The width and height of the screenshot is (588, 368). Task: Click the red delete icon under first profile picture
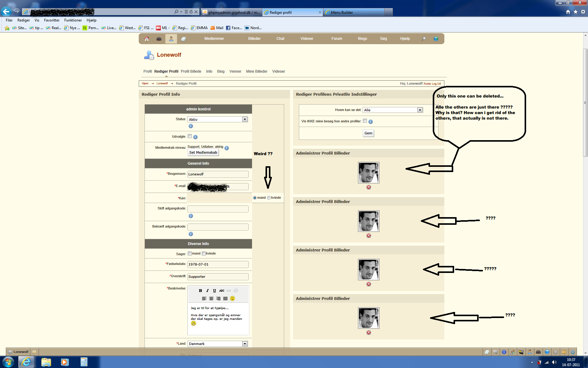pyautogui.click(x=369, y=187)
